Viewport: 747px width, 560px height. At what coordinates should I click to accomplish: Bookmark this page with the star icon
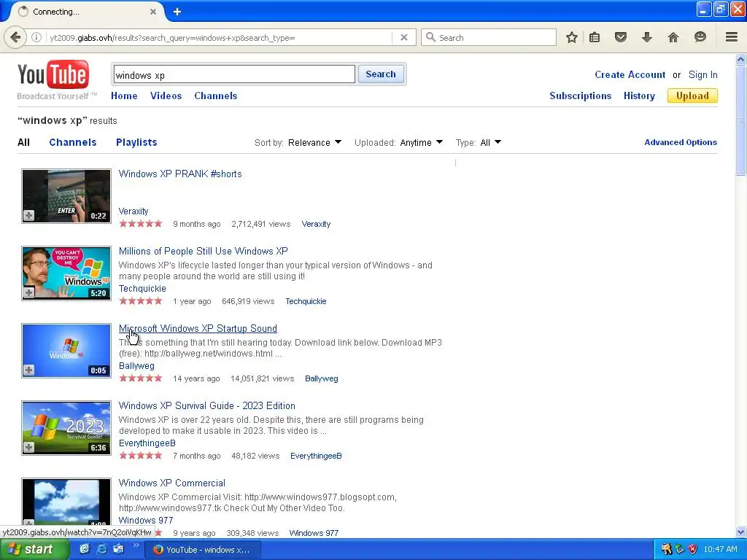572,37
